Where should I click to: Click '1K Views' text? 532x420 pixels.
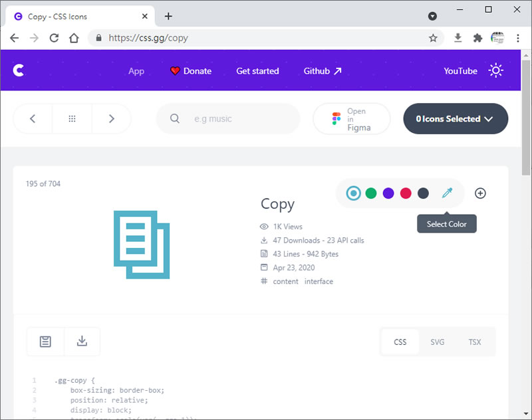tap(288, 227)
